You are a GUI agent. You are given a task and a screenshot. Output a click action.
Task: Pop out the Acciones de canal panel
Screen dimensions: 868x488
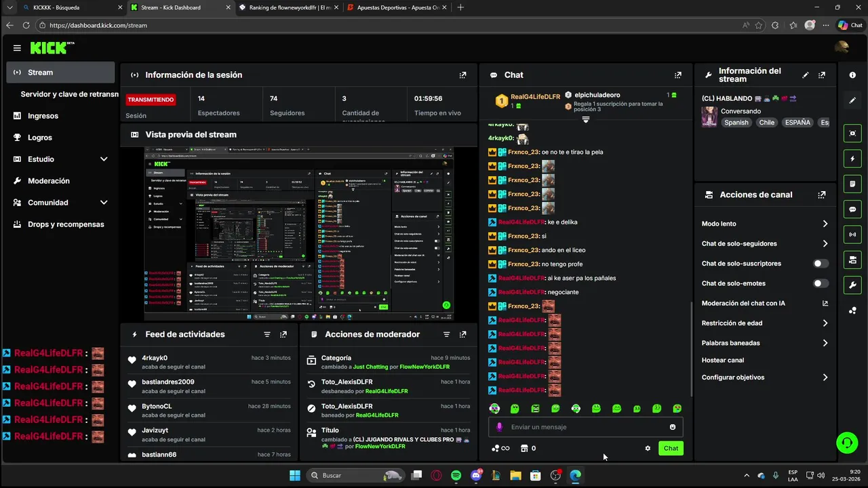pyautogui.click(x=822, y=195)
